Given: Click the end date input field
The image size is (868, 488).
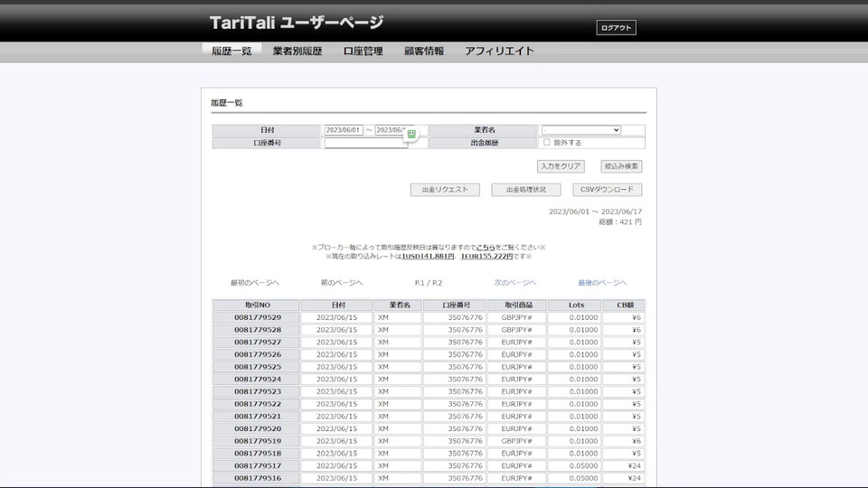Looking at the screenshot, I should point(392,130).
